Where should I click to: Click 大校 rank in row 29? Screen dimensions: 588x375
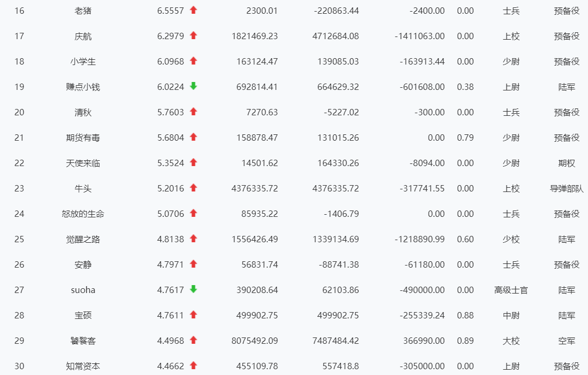(x=511, y=341)
